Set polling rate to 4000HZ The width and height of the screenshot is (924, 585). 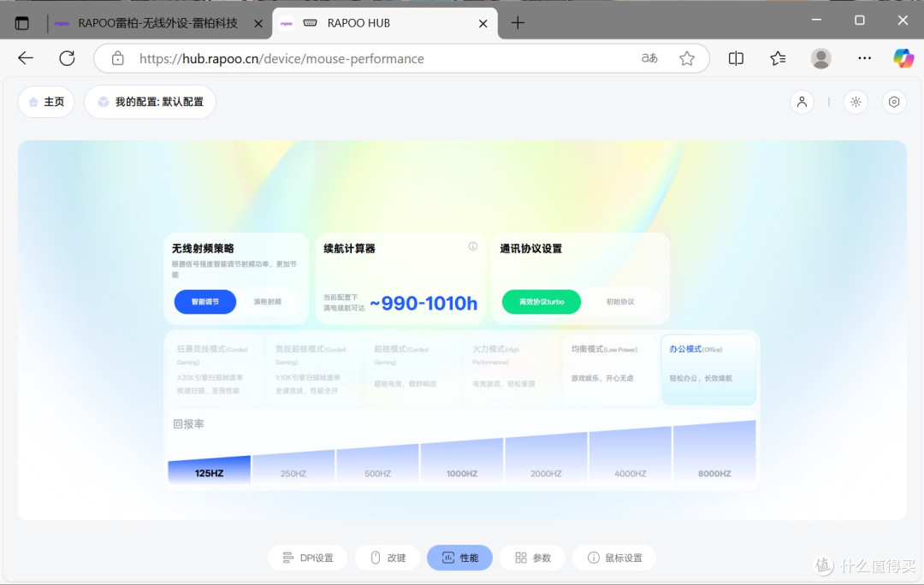click(631, 455)
